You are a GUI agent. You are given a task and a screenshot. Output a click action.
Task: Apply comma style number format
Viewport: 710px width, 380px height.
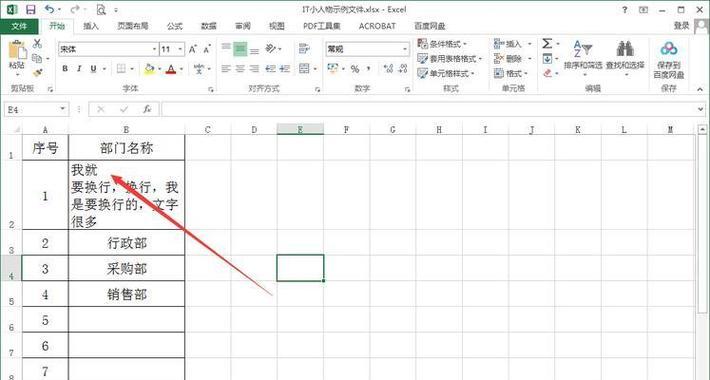369,69
